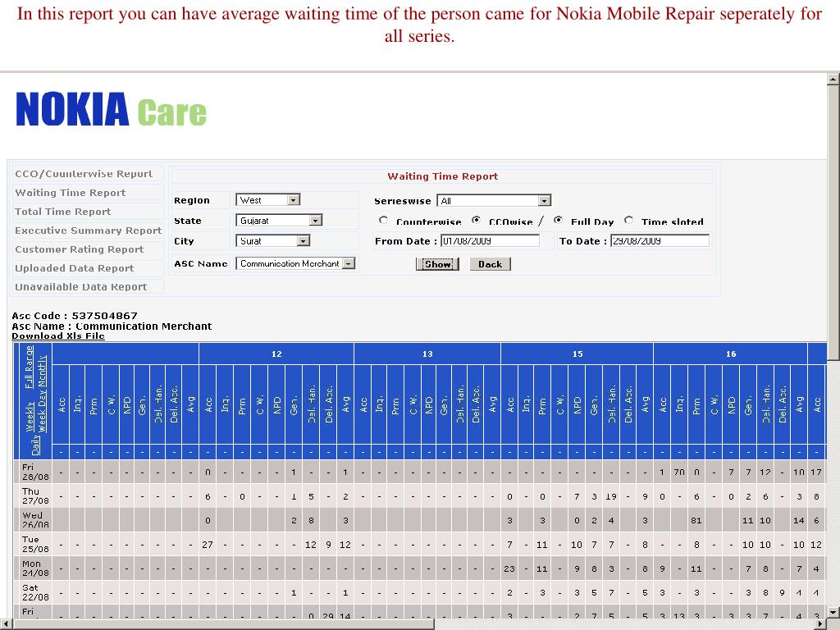Switch to the Daily view link

[x=36, y=445]
